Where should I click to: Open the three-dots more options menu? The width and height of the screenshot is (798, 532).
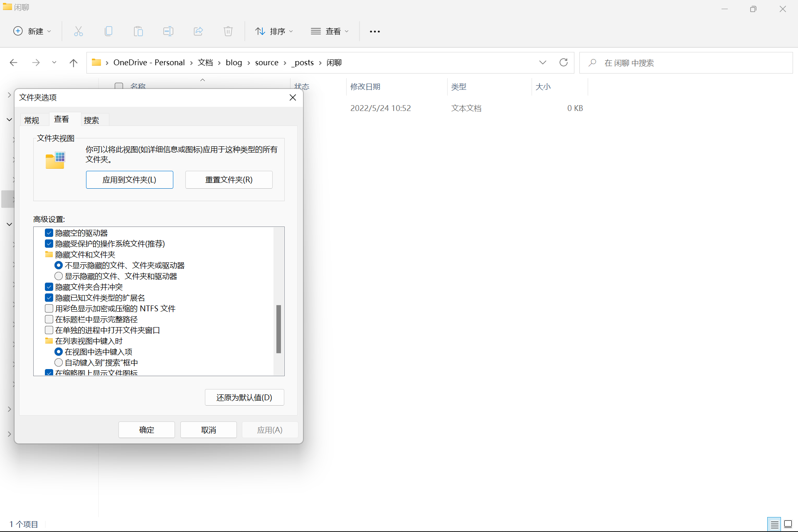pyautogui.click(x=374, y=32)
